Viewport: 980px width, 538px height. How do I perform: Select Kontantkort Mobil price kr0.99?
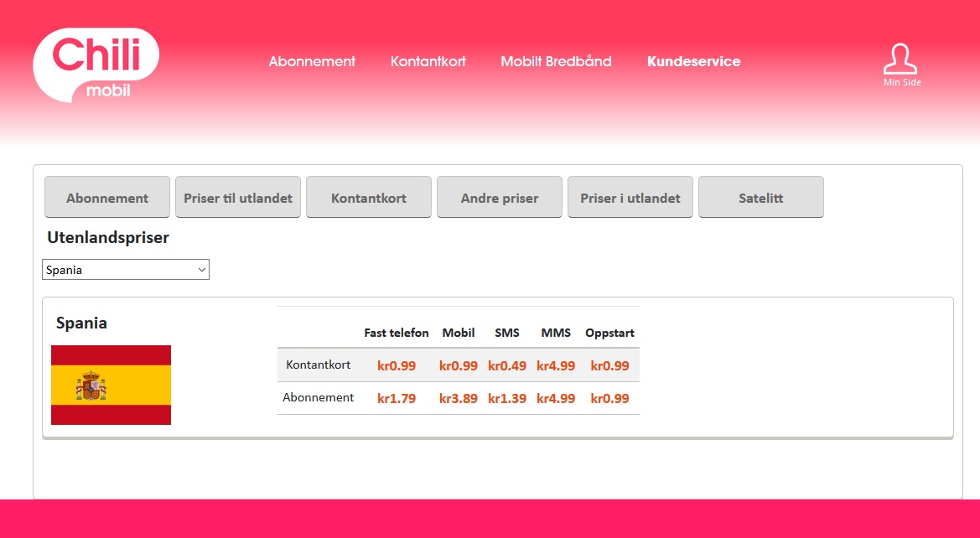coord(458,365)
